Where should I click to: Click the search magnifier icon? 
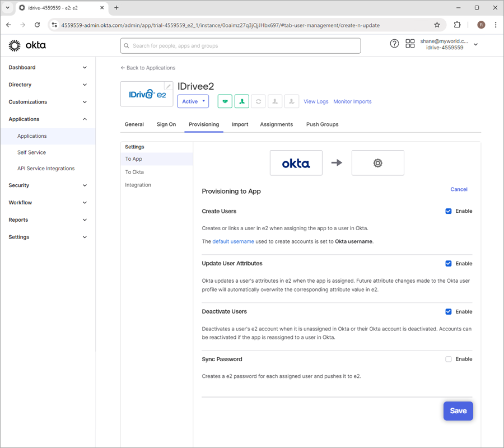[x=127, y=45]
